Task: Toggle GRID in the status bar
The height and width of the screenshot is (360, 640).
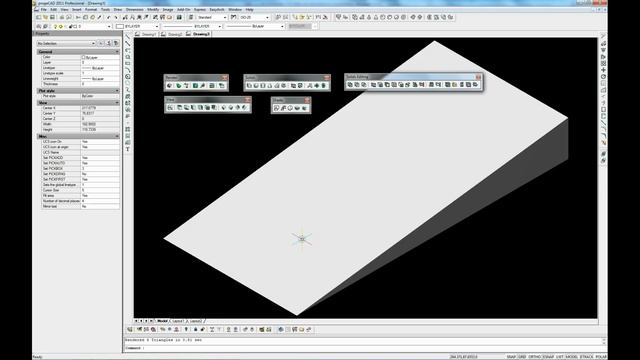Action: tap(522, 357)
